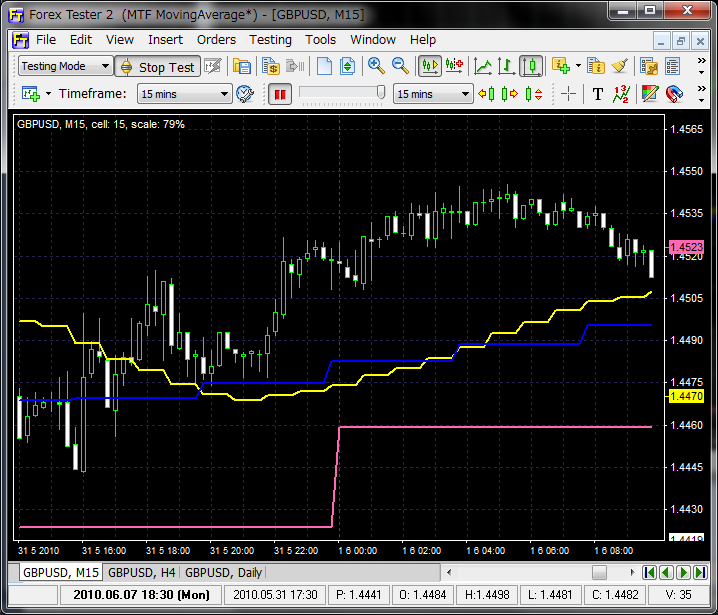Switch chart to candlestick mode
The width and height of the screenshot is (718, 615).
point(531,66)
